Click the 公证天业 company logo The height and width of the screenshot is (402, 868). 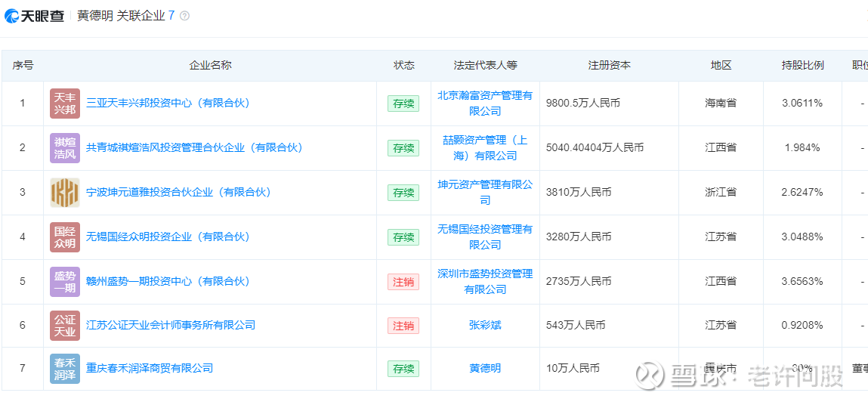(65, 326)
